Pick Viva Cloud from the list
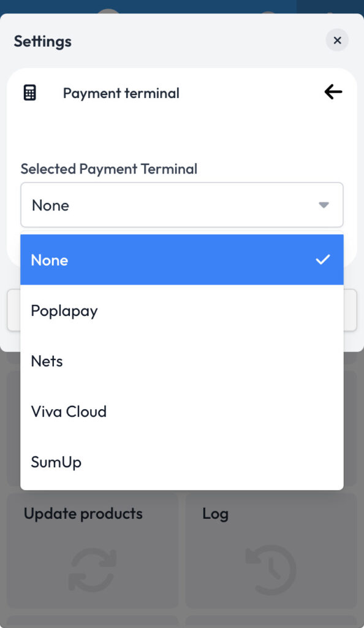The image size is (364, 628). click(182, 412)
